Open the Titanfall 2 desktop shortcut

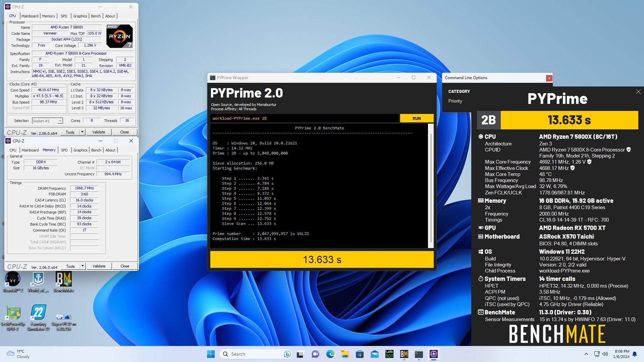13,282
